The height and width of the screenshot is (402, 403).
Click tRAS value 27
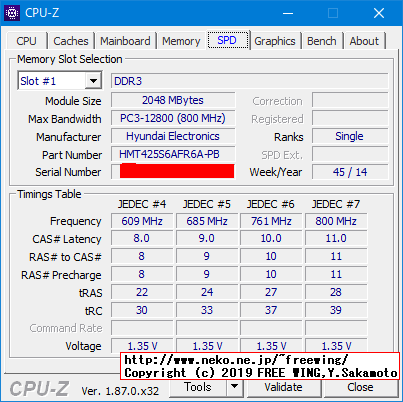pyautogui.click(x=271, y=292)
